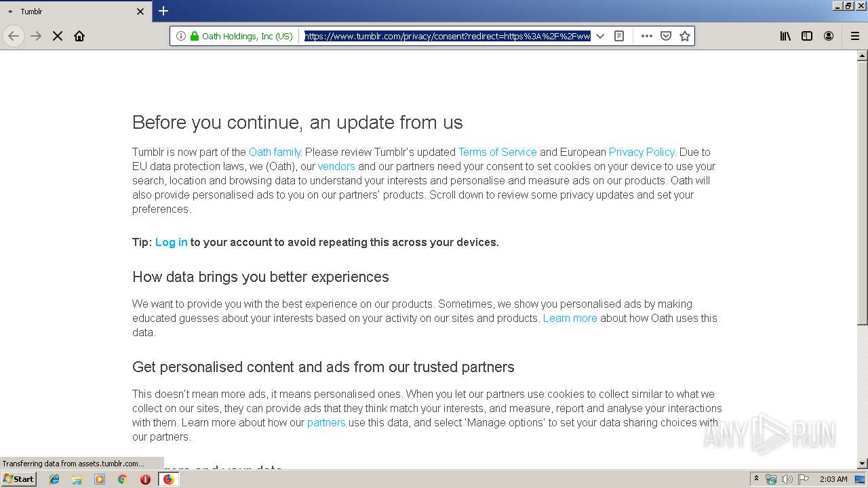
Task: Open the Firefox hamburger menu
Action: click(x=855, y=36)
